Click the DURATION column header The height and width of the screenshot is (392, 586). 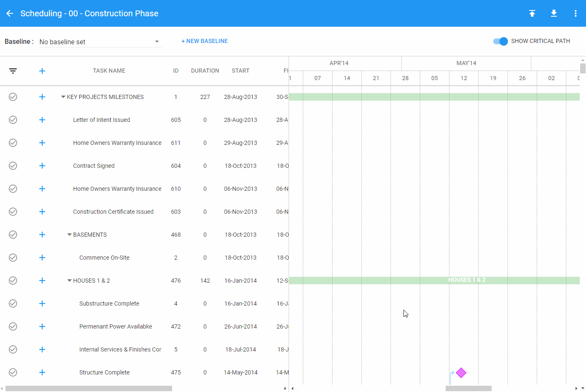pyautogui.click(x=205, y=71)
